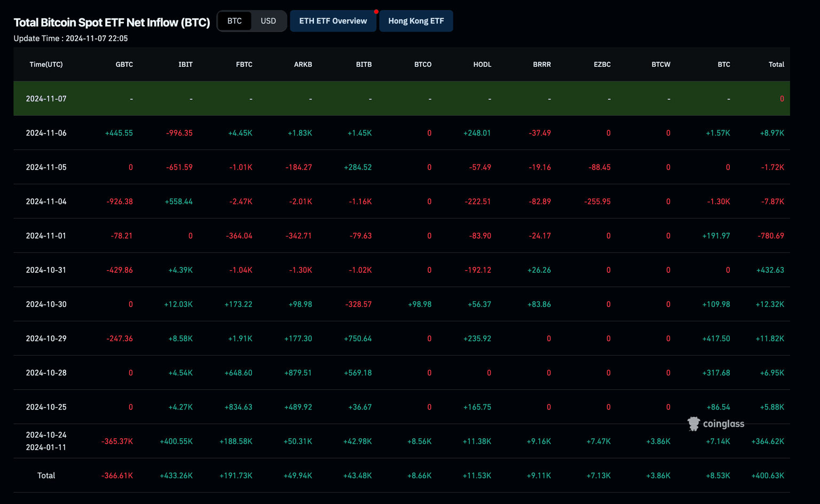Click the Total column header

pyautogui.click(x=776, y=65)
